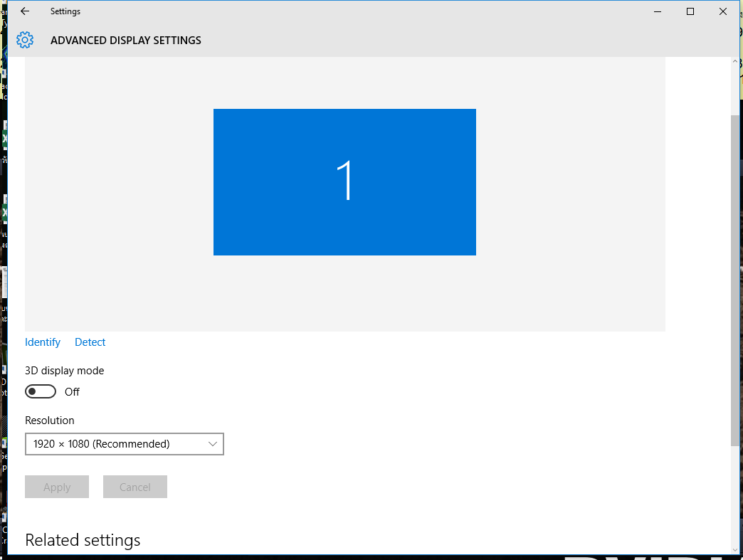
Task: Open the Resolution dropdown
Action: [124, 444]
